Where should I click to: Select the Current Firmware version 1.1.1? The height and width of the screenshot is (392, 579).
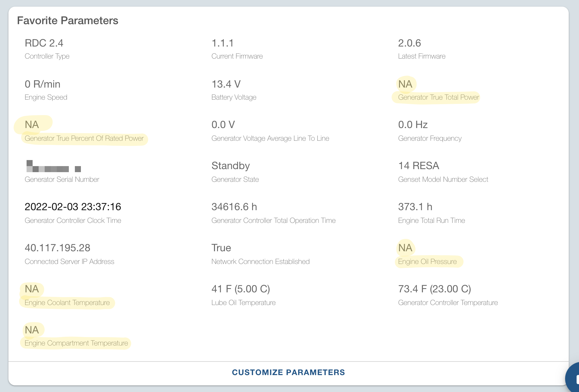(222, 43)
